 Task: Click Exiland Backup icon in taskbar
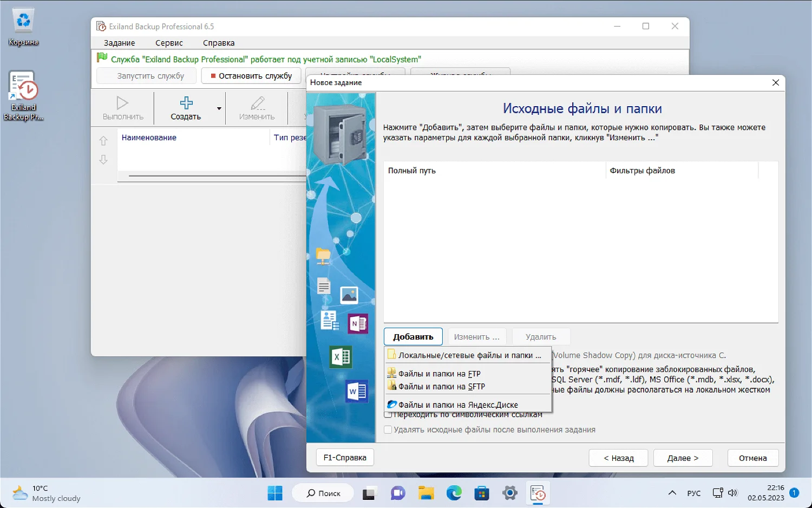tap(538, 493)
